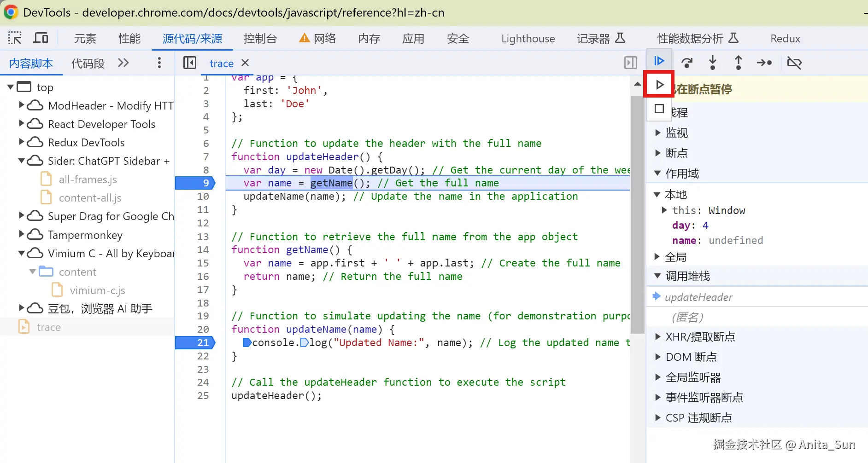Show more navigator tabs chevron

click(123, 63)
